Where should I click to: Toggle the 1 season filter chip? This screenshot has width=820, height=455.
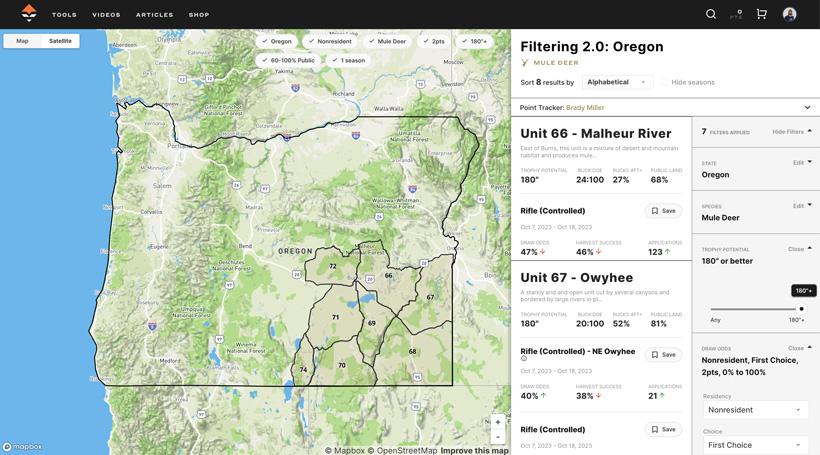[x=348, y=61]
